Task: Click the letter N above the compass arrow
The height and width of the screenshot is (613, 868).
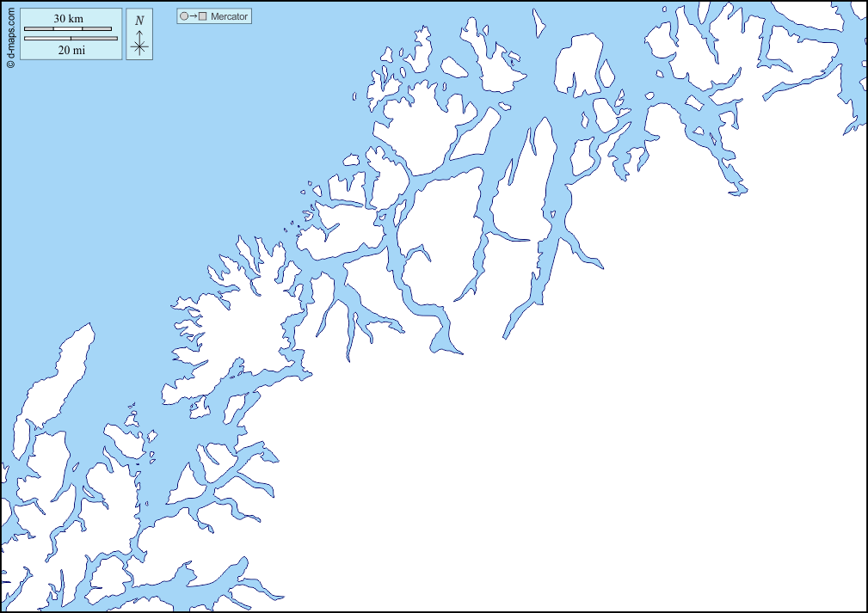Action: tap(139, 21)
